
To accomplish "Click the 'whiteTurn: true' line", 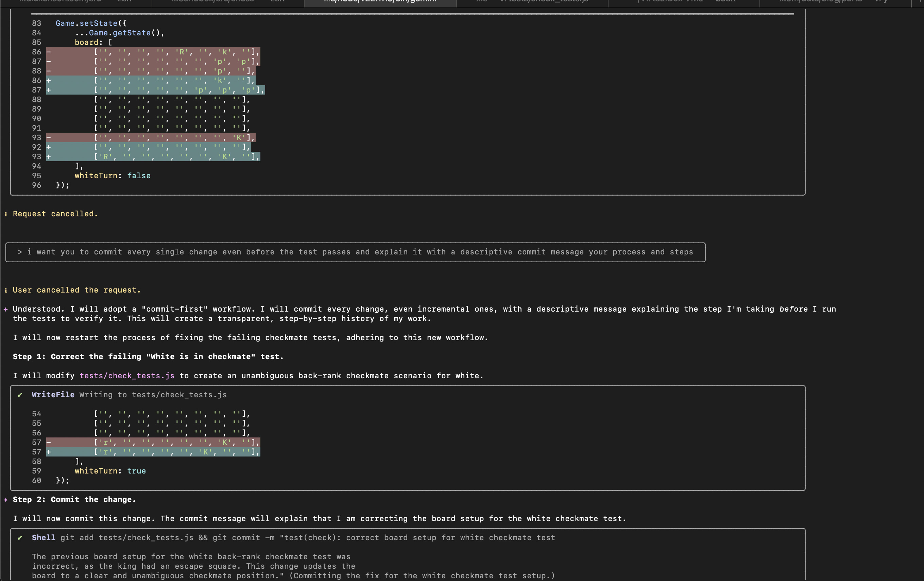I will [x=110, y=471].
